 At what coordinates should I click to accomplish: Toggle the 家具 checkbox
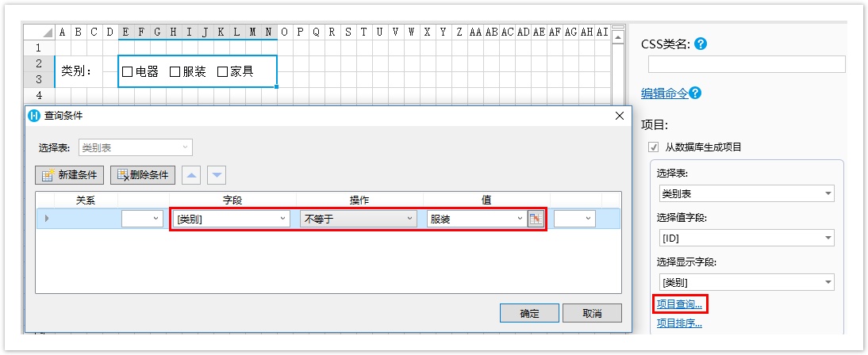click(222, 72)
